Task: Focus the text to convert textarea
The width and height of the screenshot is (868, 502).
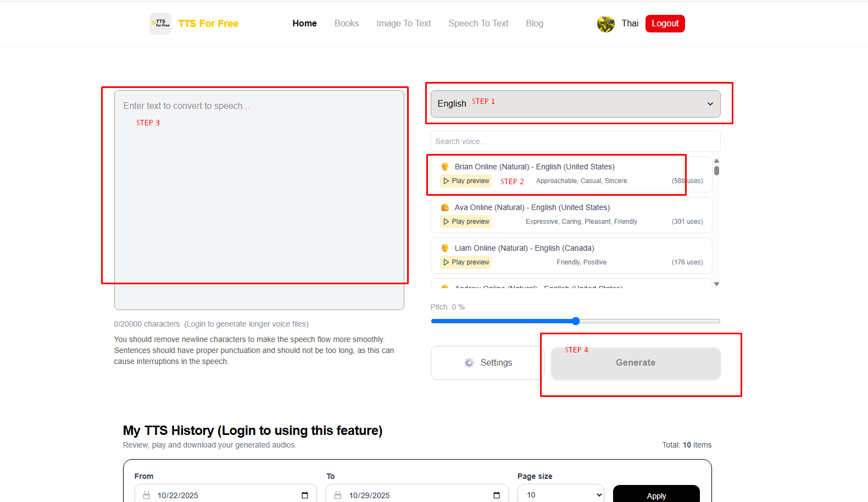Action: [x=259, y=200]
